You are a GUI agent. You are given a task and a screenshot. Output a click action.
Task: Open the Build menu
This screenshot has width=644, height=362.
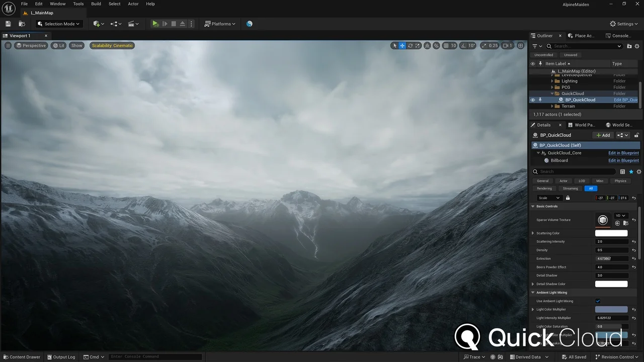point(96,4)
